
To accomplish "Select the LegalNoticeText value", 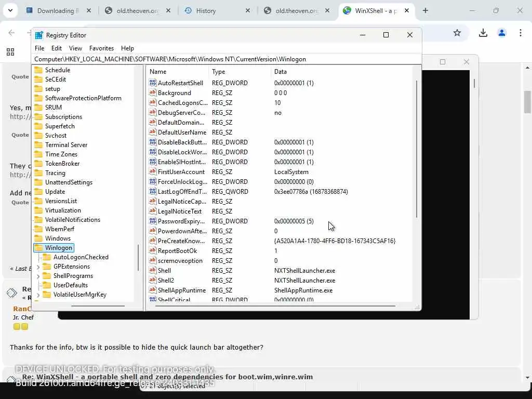I will (179, 211).
